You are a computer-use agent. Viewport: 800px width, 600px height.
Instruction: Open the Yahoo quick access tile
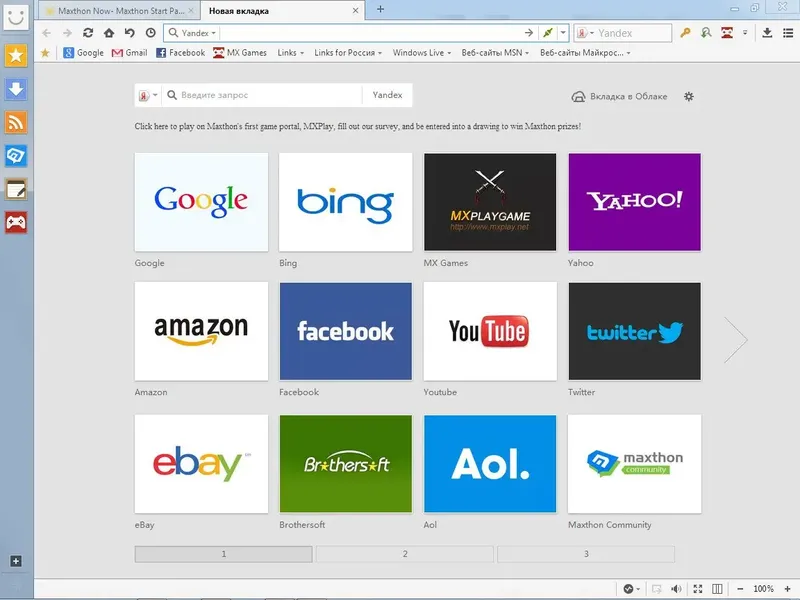pos(635,202)
